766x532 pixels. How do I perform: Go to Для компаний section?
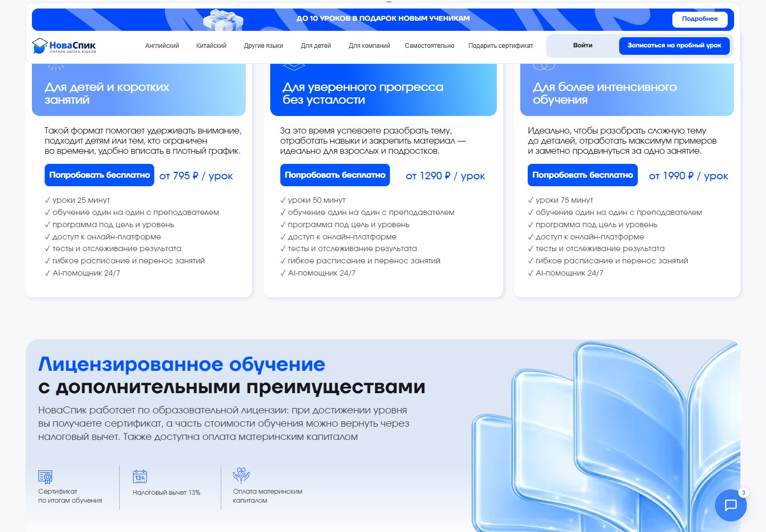tap(369, 46)
